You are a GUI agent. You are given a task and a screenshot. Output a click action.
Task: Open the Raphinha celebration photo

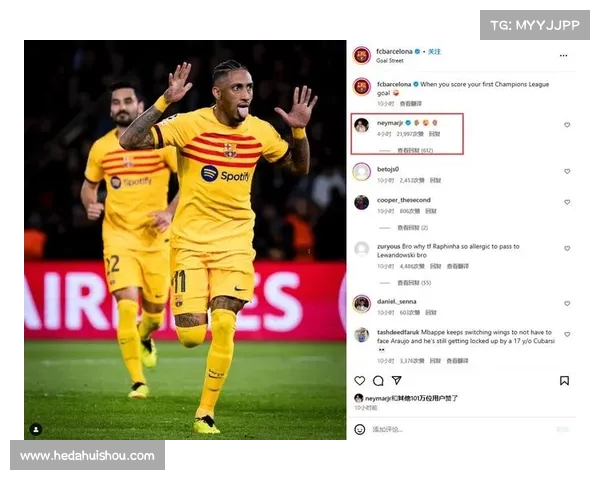point(185,240)
